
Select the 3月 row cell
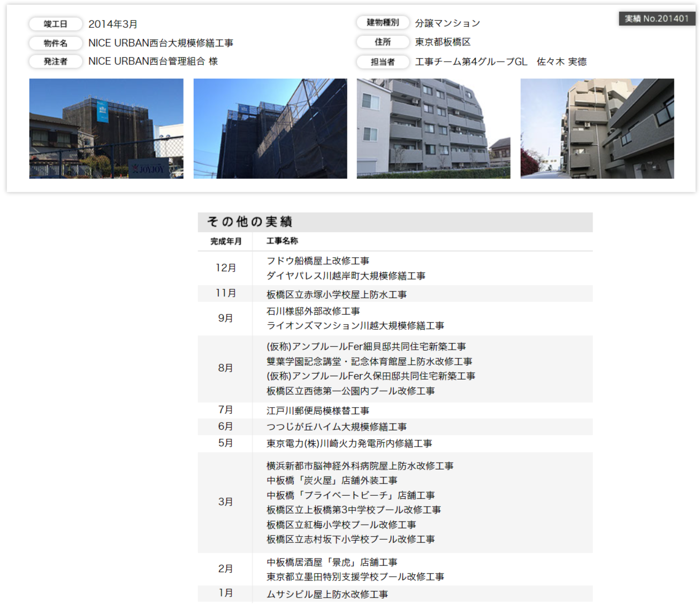click(225, 502)
